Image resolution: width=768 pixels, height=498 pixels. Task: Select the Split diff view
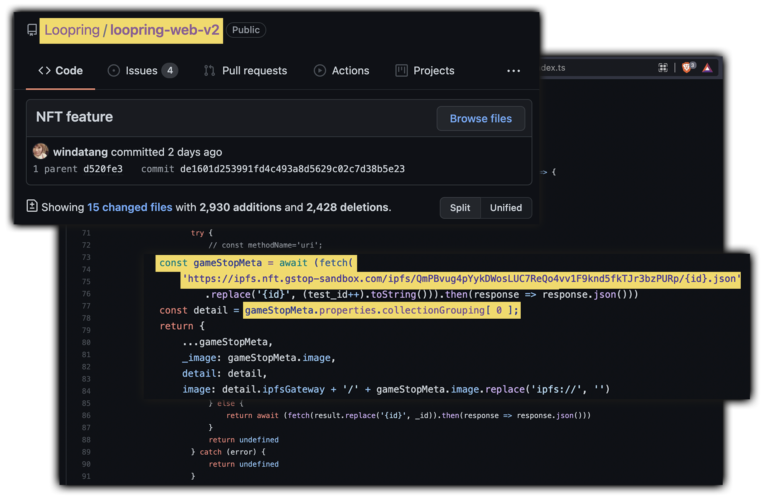click(x=461, y=208)
